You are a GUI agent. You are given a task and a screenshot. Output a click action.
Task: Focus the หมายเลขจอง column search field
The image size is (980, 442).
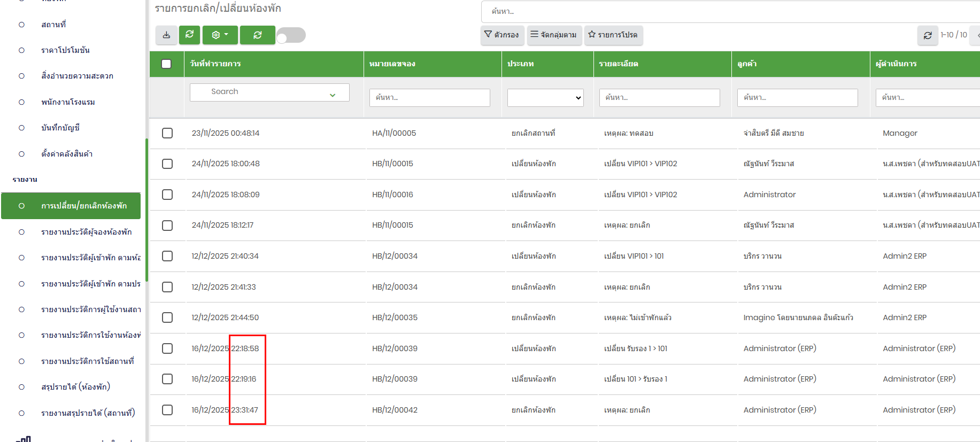point(429,98)
